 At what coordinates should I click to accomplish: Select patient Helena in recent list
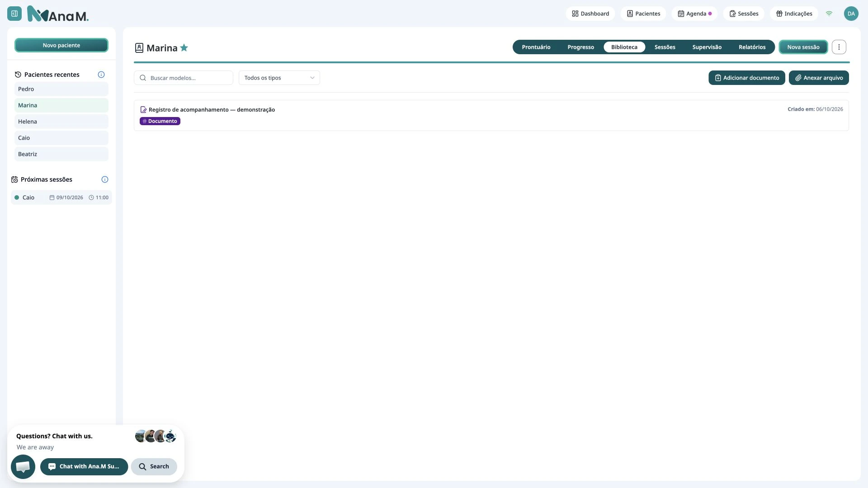click(61, 122)
